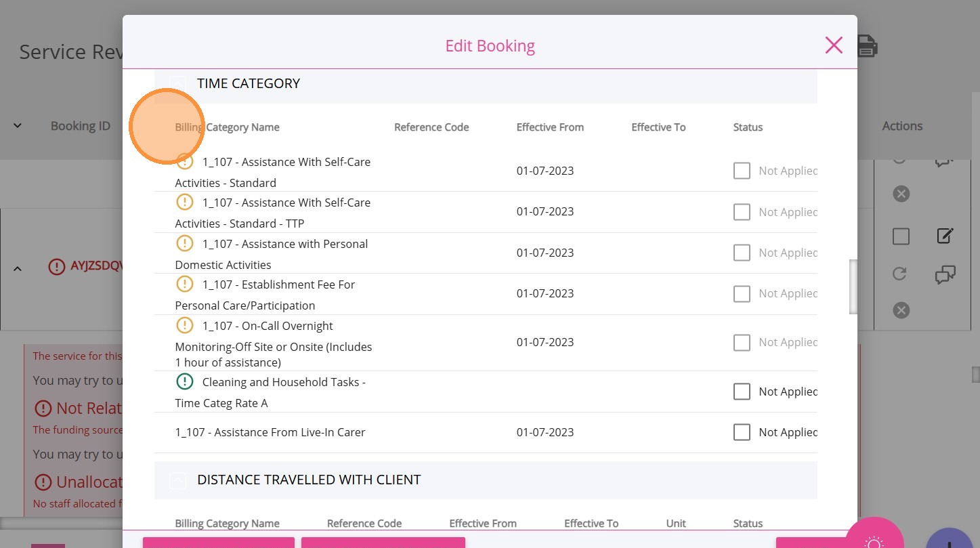Viewport: 980px width, 548px height.
Task: Collapse the AYJZSDQV booking row chevron
Action: click(18, 268)
